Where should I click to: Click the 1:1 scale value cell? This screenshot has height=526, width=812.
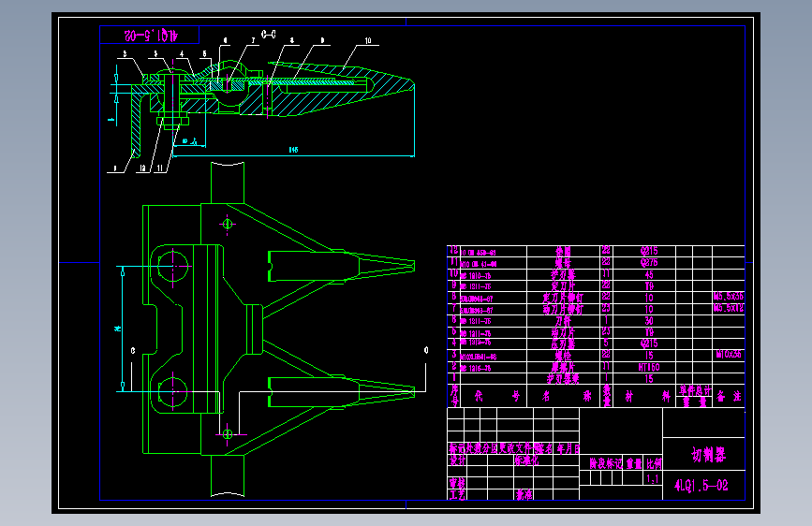(x=653, y=479)
